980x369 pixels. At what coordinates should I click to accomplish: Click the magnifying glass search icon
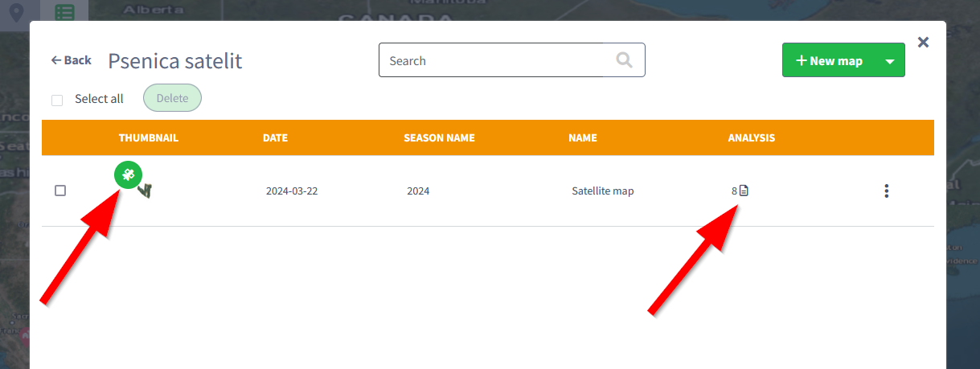point(624,60)
